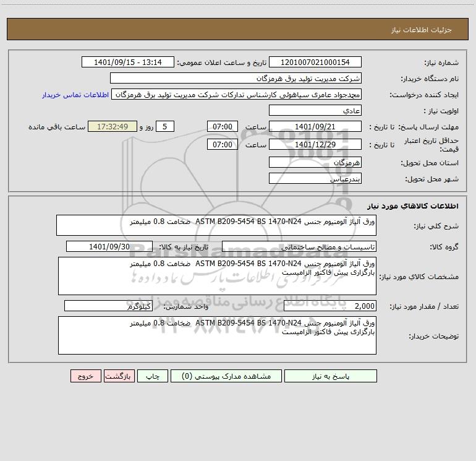Click label نام دستگاه خریدار
476x461 pixels.
click(430, 79)
